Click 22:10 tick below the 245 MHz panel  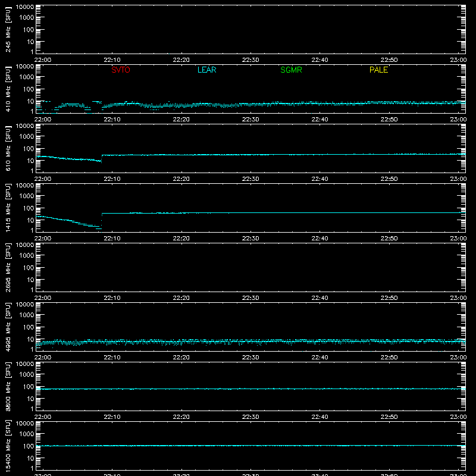coord(112,60)
